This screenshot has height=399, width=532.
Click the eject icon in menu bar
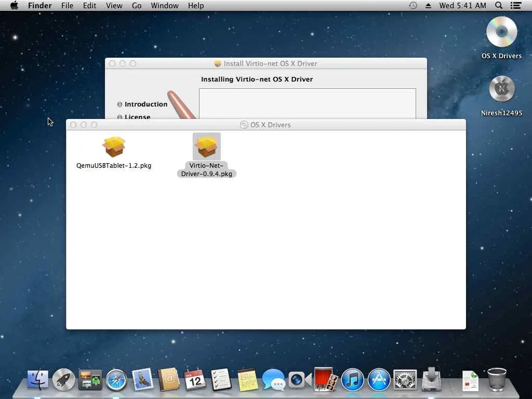[428, 5]
